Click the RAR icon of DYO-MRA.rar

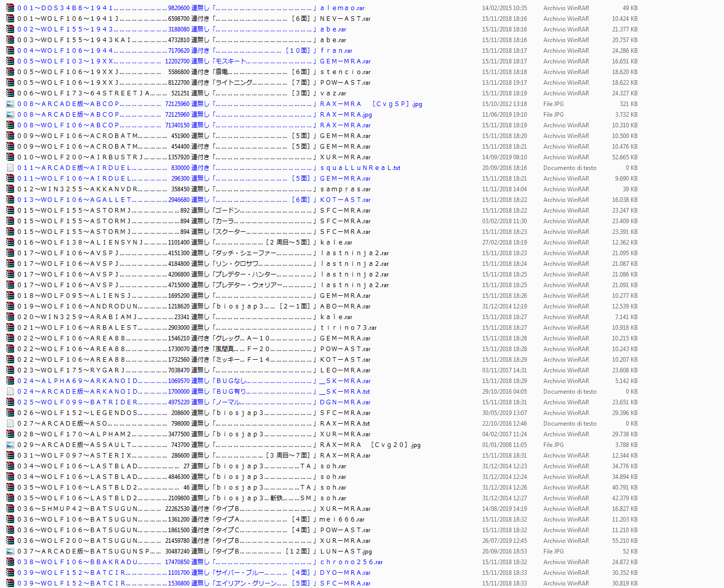coord(10,573)
